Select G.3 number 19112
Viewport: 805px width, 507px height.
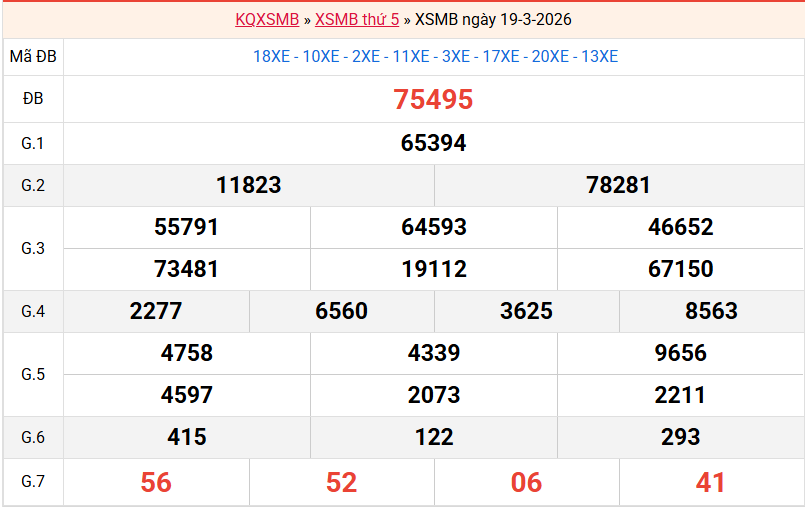[x=433, y=269]
